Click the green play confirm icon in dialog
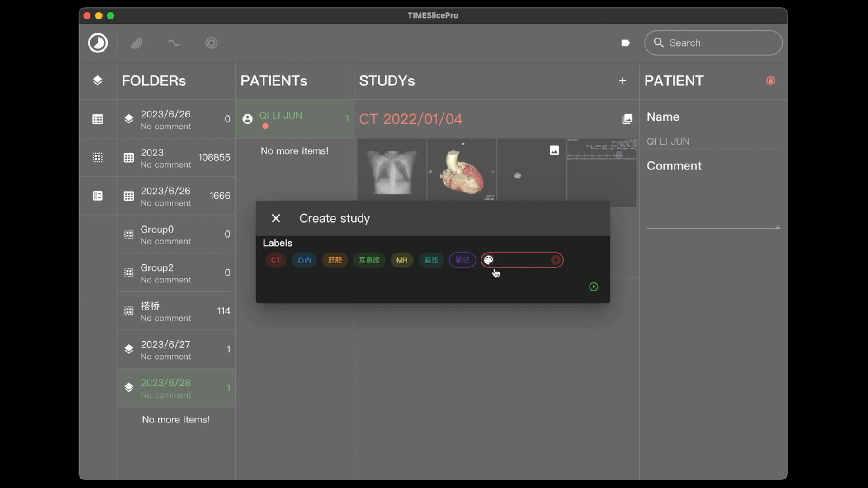Image resolution: width=868 pixels, height=488 pixels. (594, 287)
